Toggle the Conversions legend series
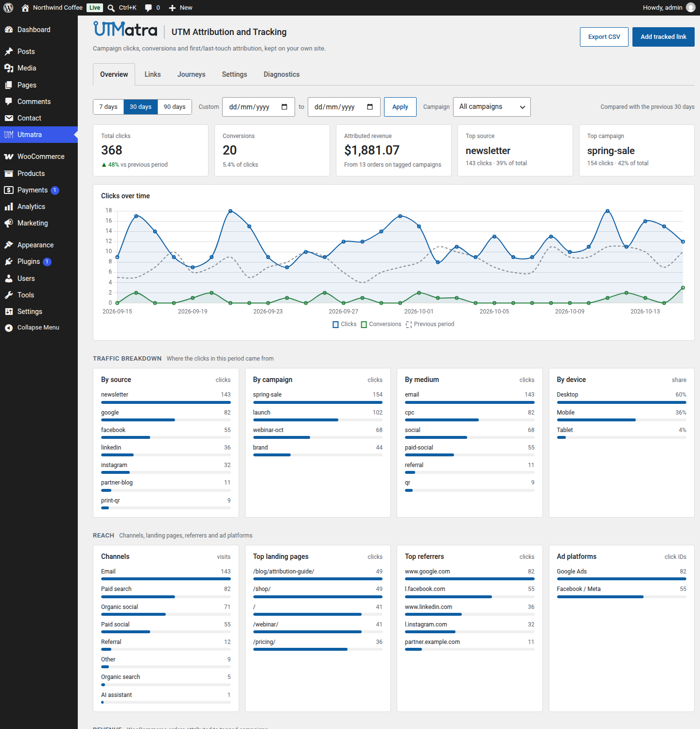 [381, 324]
